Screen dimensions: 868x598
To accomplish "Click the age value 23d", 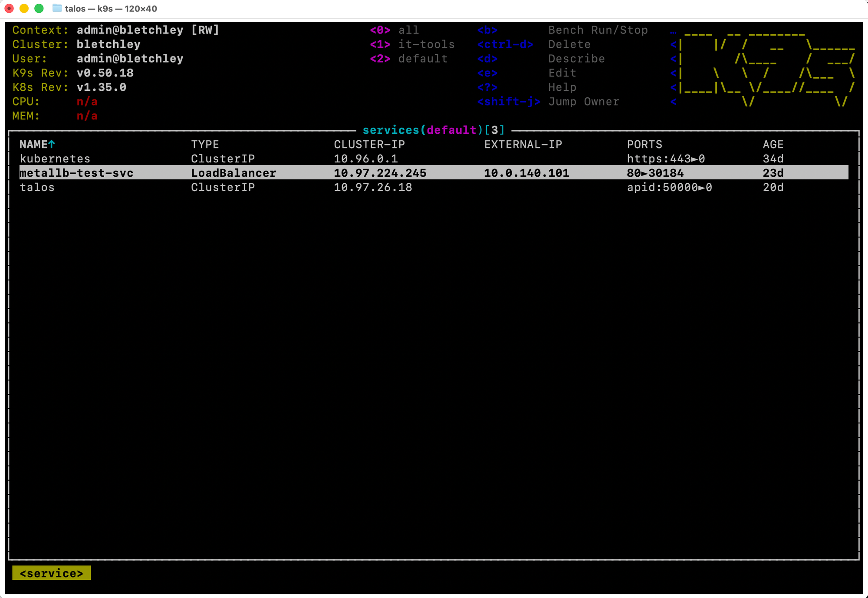I will 773,173.
